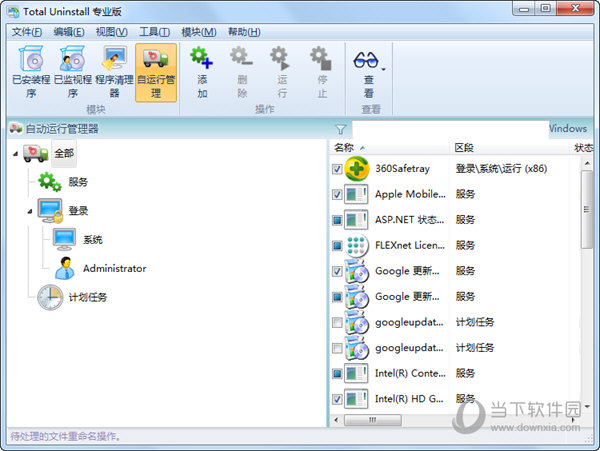Open the 文件(F) menu
This screenshot has width=600, height=451.
coord(27,32)
